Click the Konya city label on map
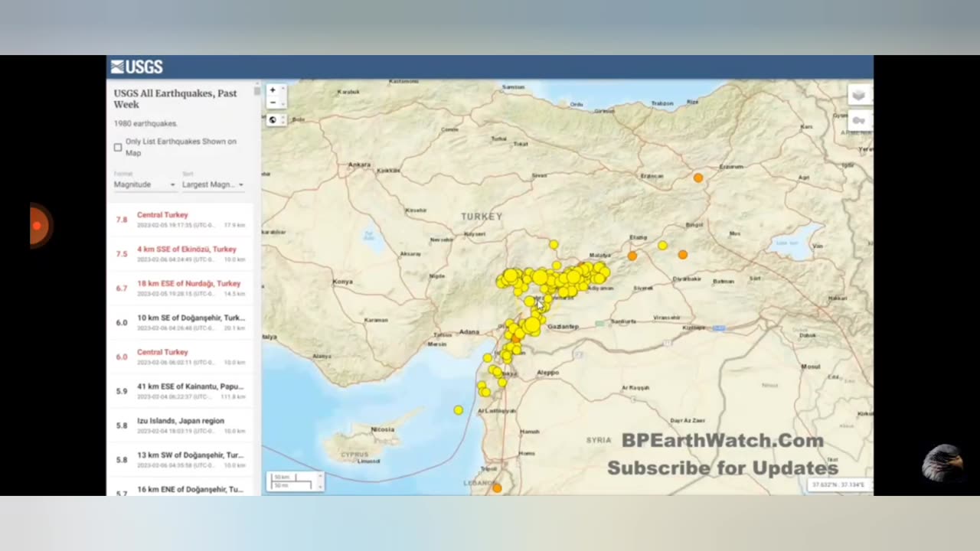 [x=342, y=282]
